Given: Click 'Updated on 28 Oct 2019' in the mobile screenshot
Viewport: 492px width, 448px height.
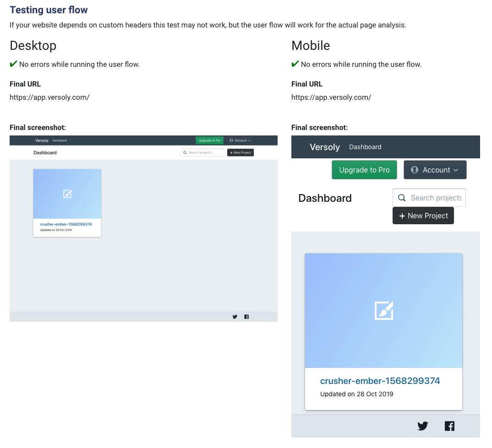Looking at the screenshot, I should point(356,394).
